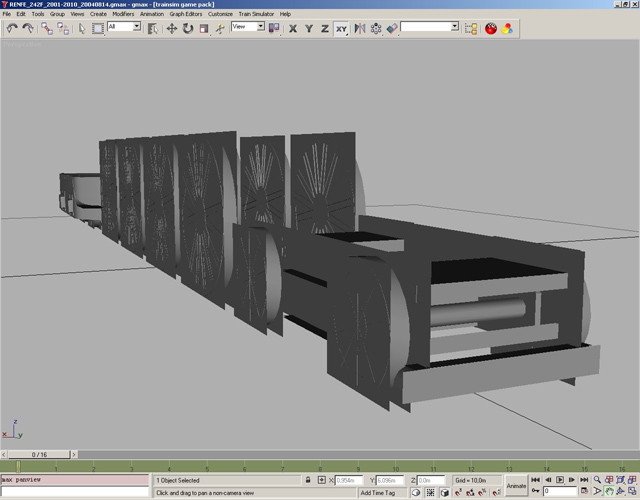Open the Train Simulator menu

point(256,14)
